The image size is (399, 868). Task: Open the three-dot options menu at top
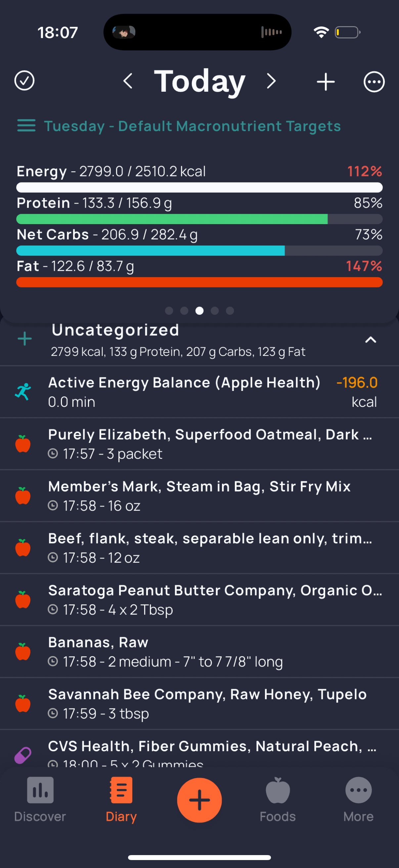pos(374,81)
